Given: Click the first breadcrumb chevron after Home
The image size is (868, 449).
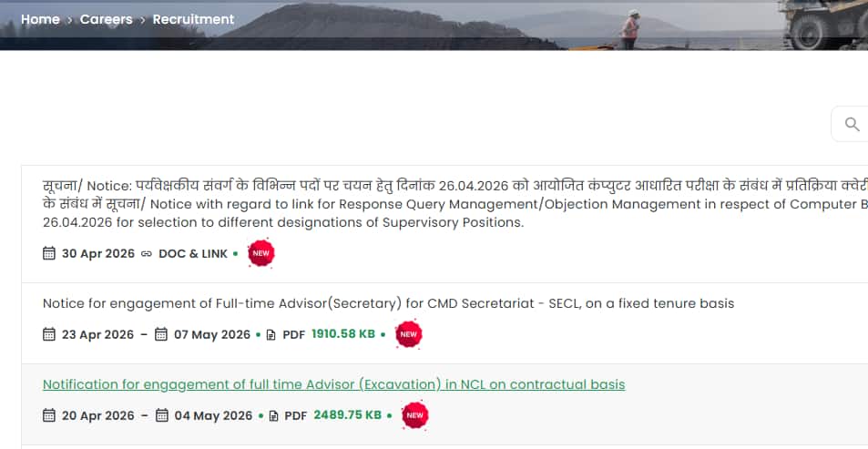Looking at the screenshot, I should coord(70,20).
